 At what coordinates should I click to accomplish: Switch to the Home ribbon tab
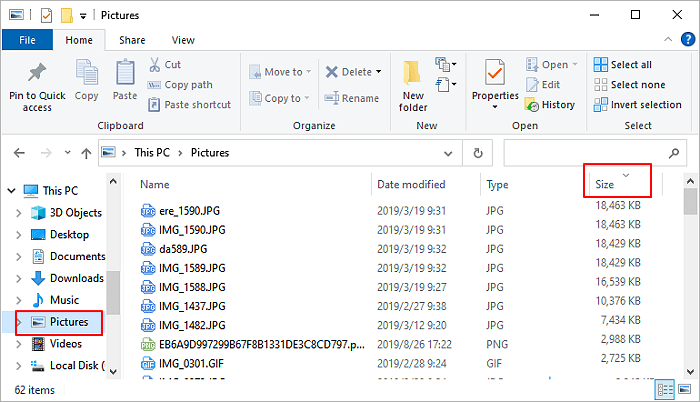coord(79,40)
